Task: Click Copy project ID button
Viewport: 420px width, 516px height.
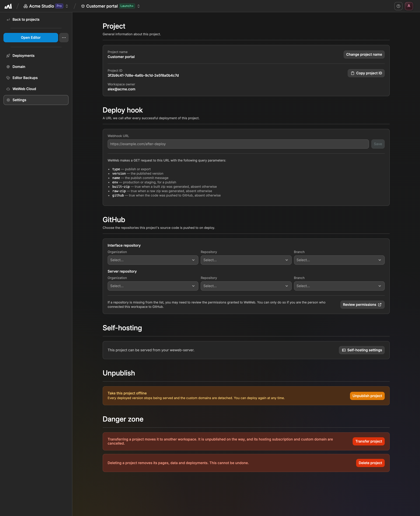Action: pos(366,73)
